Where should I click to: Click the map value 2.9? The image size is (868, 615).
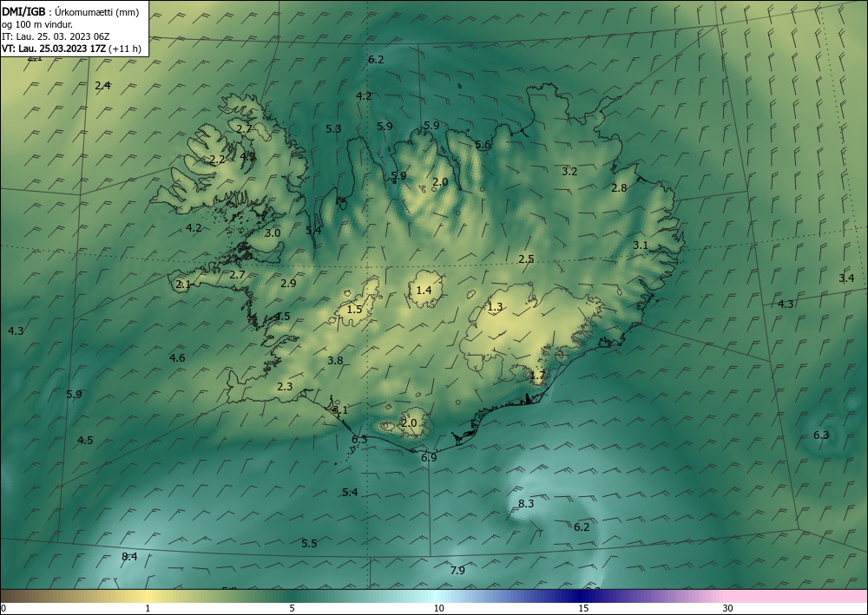288,283
